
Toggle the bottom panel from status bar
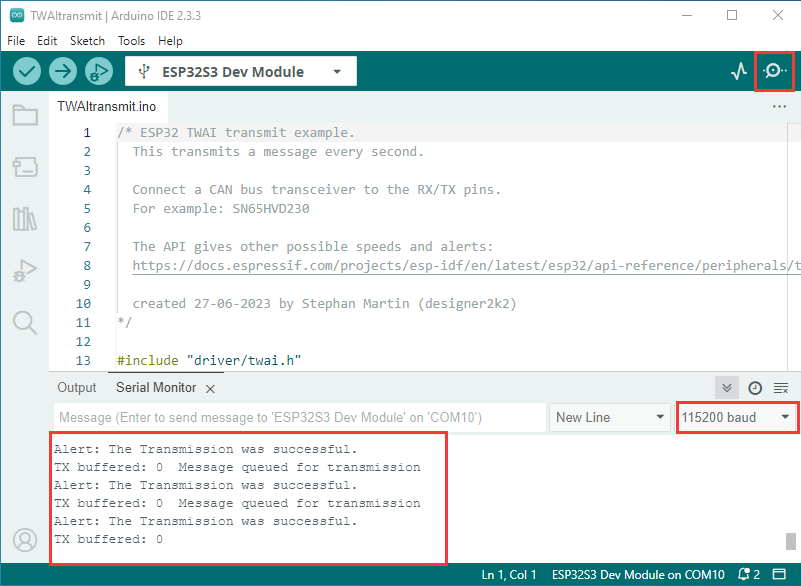pyautogui.click(x=779, y=575)
